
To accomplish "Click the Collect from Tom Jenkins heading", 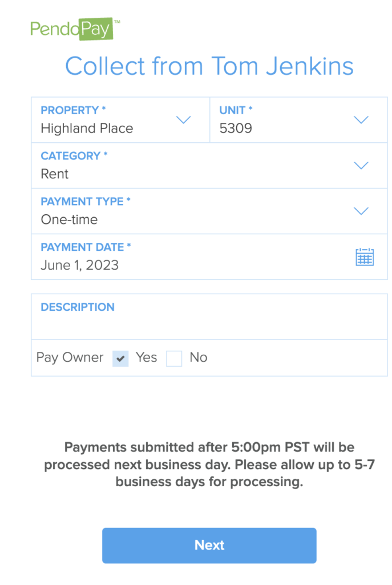I will 209,66.
